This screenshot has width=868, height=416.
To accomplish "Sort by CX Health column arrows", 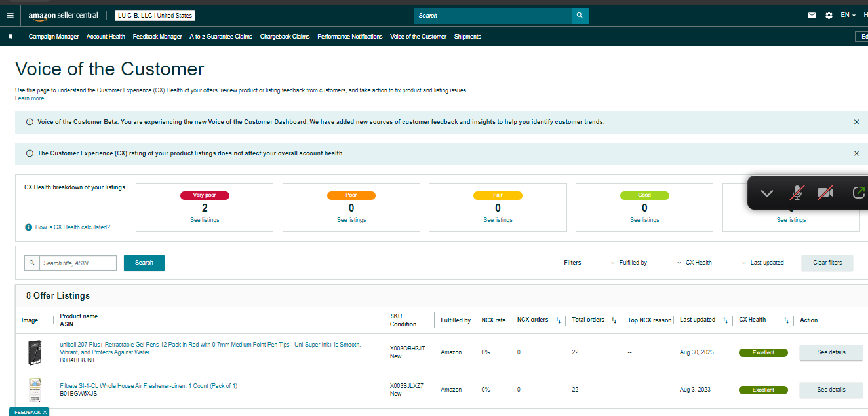I will [x=785, y=320].
